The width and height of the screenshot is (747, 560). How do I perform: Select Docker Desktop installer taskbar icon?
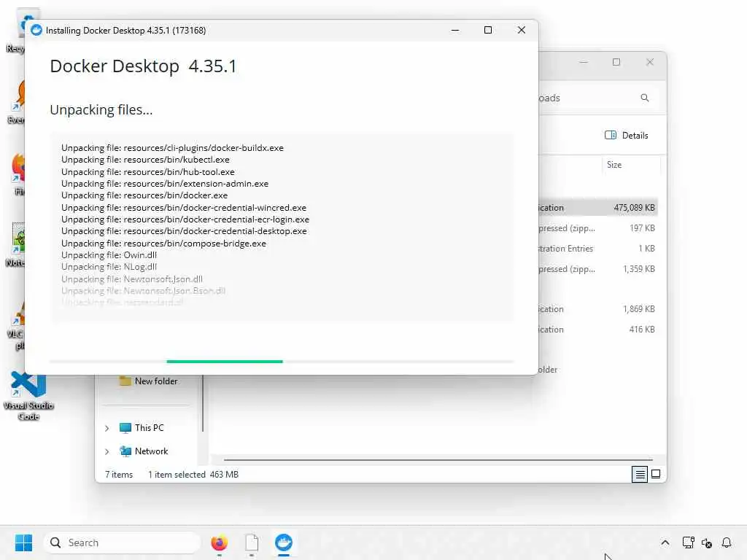tap(284, 542)
